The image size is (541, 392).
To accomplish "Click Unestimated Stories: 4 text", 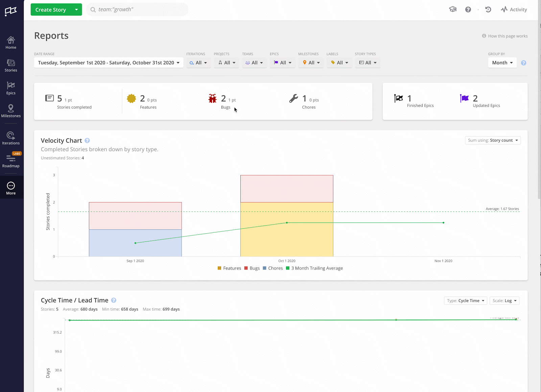I will click(63, 158).
